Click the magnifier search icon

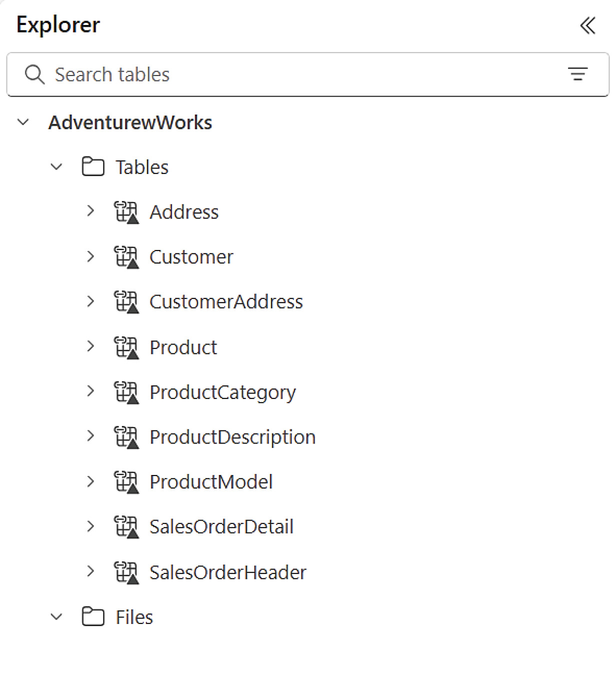34,74
